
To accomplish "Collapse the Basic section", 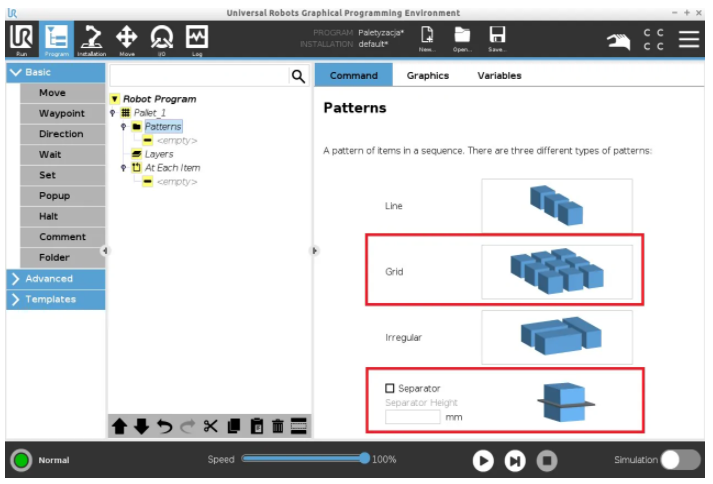I will tap(55, 72).
